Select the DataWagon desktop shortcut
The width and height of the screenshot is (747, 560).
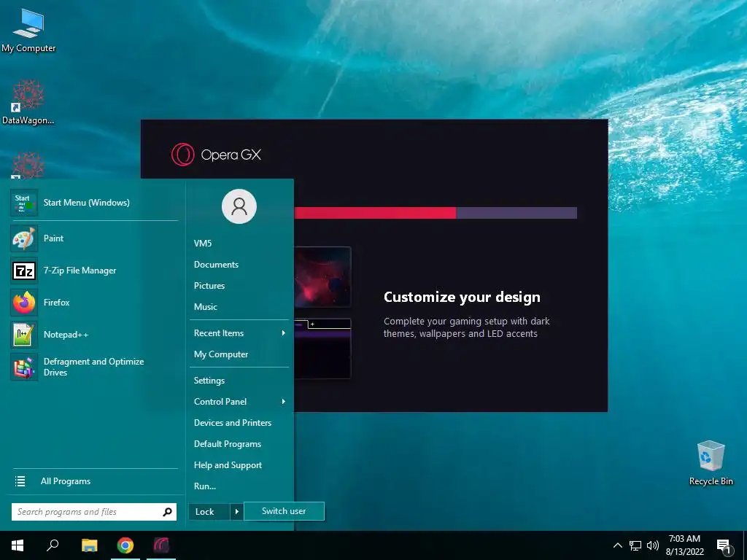point(28,102)
